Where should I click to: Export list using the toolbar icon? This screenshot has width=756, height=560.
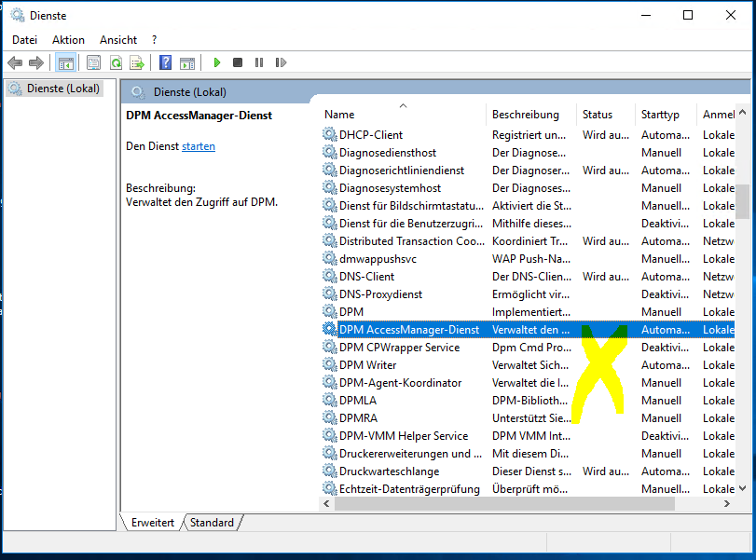pos(137,62)
